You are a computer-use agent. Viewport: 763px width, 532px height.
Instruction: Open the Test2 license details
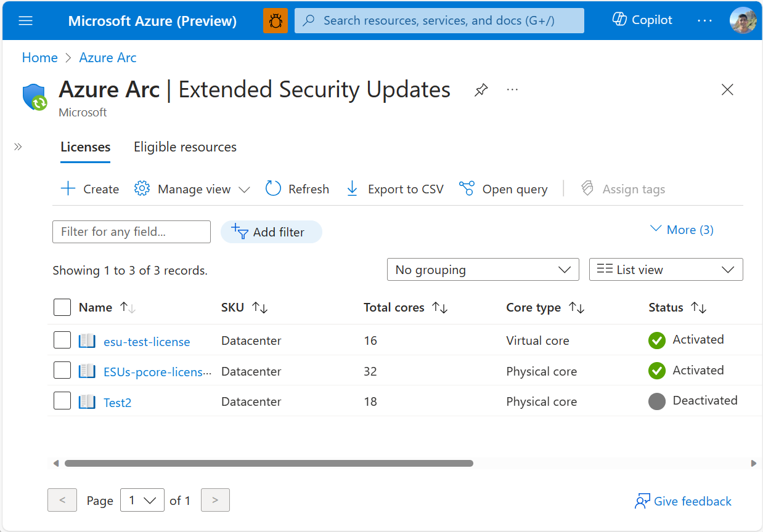pos(117,402)
